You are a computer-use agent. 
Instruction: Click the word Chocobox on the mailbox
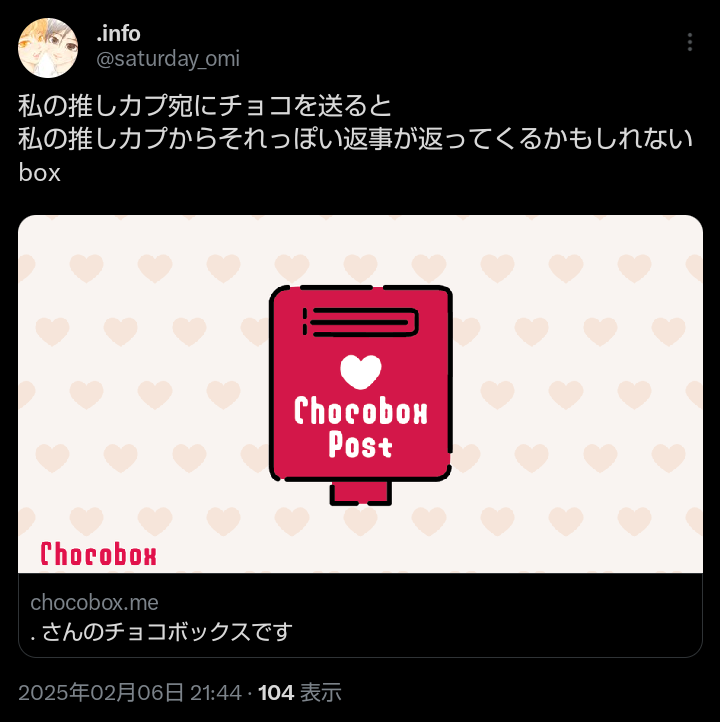(x=360, y=410)
